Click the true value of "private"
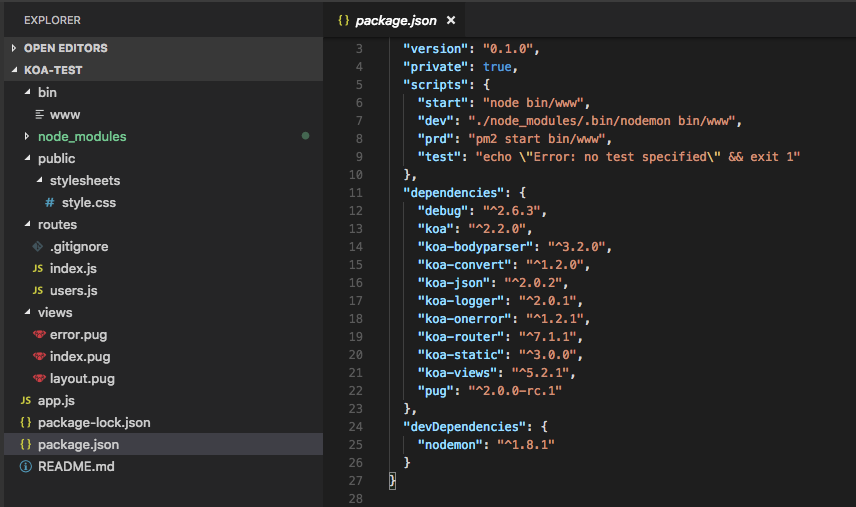 (x=497, y=67)
